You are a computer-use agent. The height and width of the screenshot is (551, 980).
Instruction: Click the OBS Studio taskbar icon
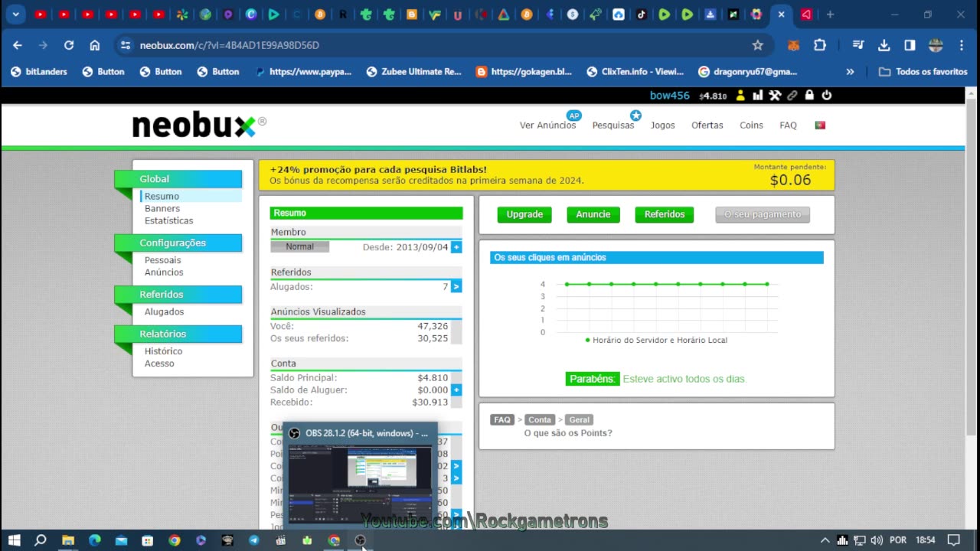click(361, 540)
